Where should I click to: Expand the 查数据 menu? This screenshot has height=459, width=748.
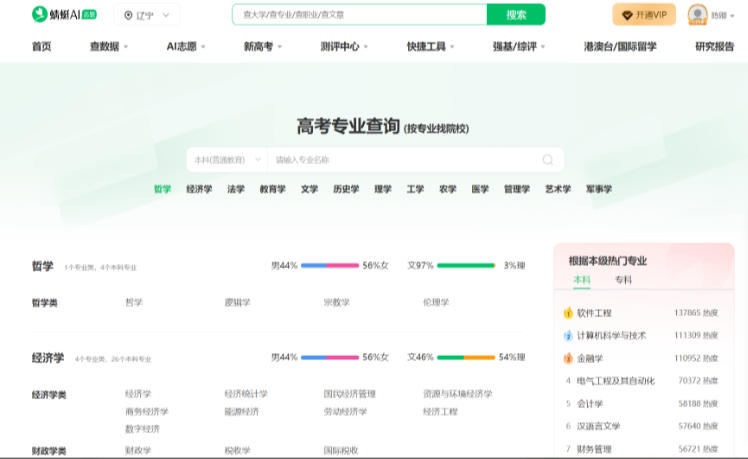tap(109, 46)
